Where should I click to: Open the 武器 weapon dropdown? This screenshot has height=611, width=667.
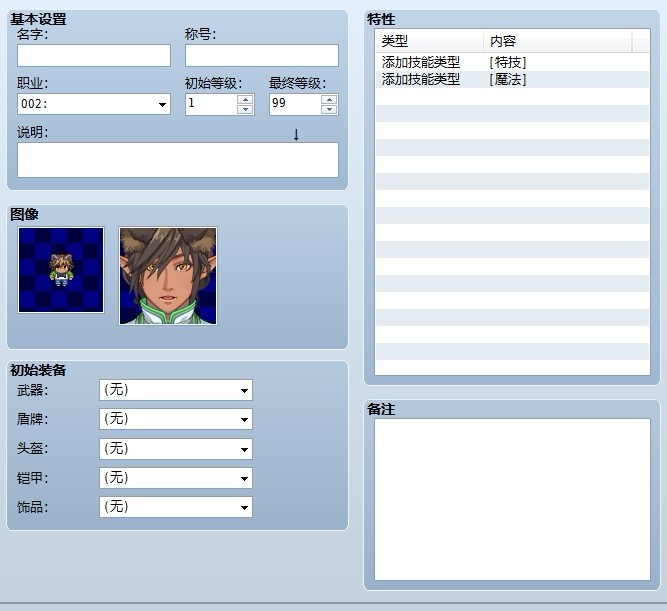point(176,390)
